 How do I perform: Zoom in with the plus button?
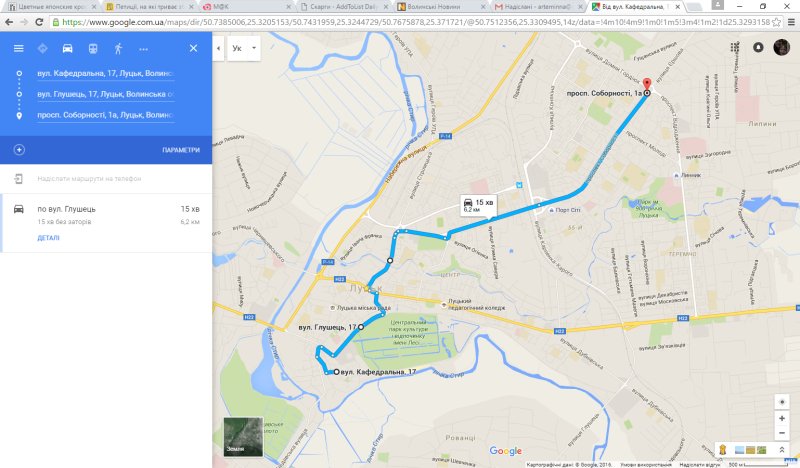[x=782, y=418]
